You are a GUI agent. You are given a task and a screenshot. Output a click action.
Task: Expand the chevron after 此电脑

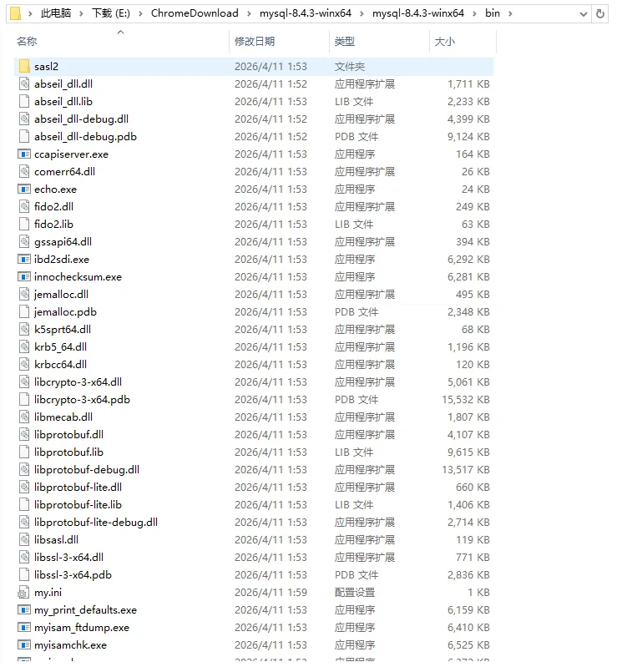(81, 13)
